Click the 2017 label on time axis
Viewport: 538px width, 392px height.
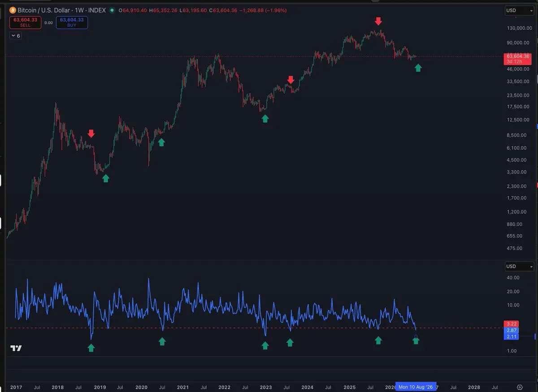(x=16, y=387)
